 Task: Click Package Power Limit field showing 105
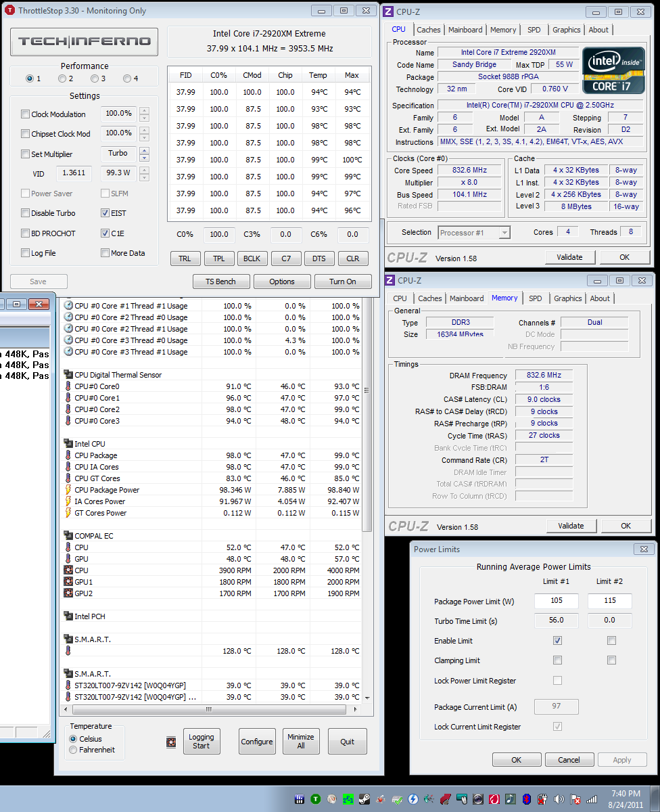pos(557,602)
